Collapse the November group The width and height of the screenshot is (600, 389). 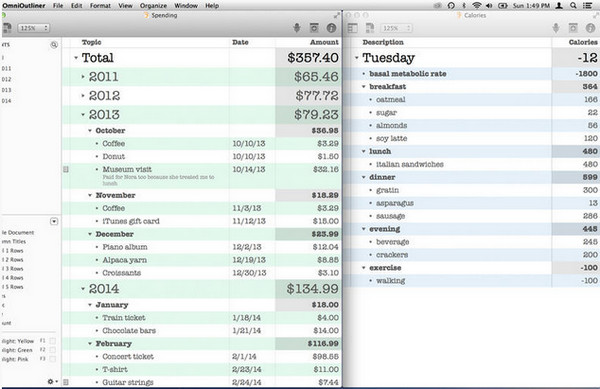(90, 195)
